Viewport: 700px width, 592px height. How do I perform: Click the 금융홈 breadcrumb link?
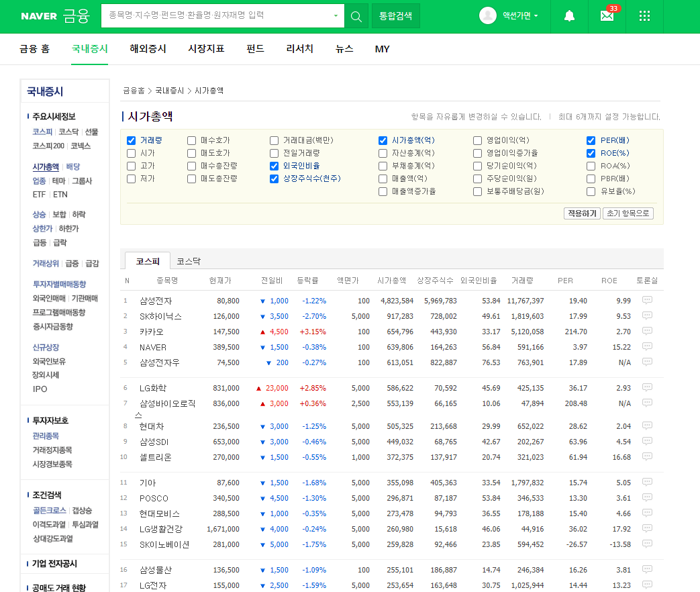[x=134, y=91]
